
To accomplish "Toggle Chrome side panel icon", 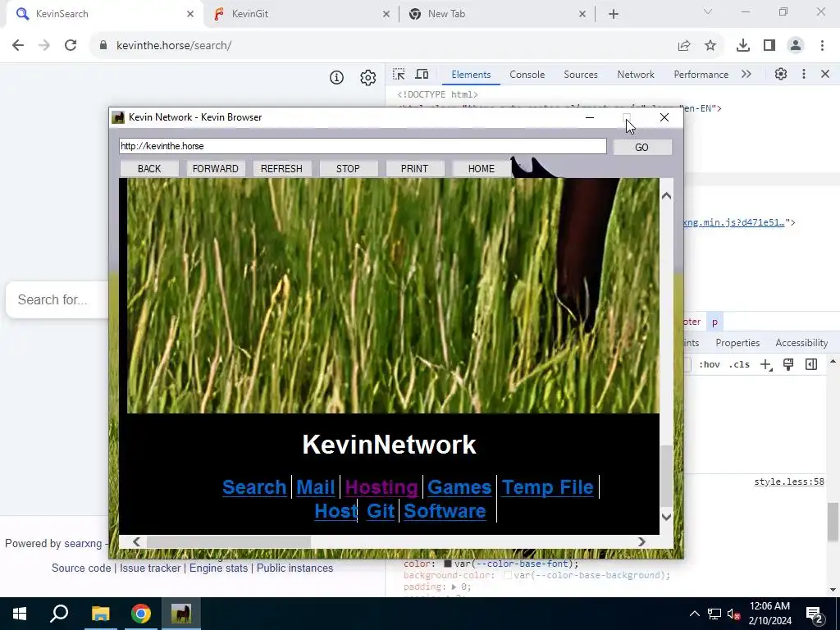I will click(769, 46).
